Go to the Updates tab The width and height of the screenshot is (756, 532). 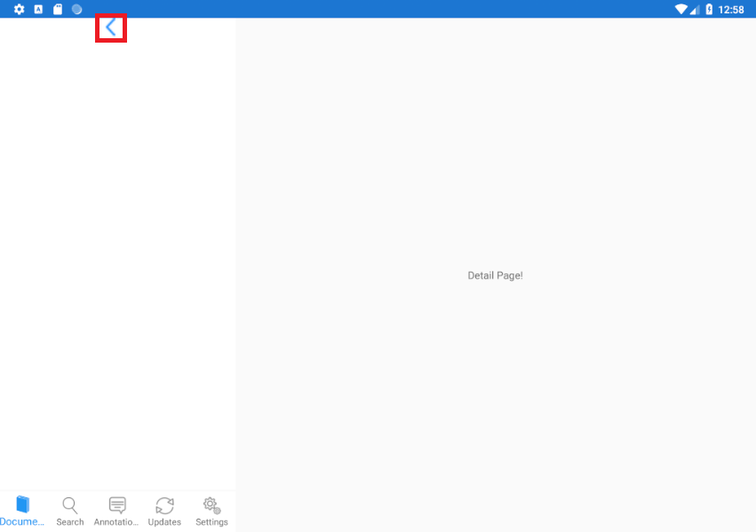(x=164, y=511)
